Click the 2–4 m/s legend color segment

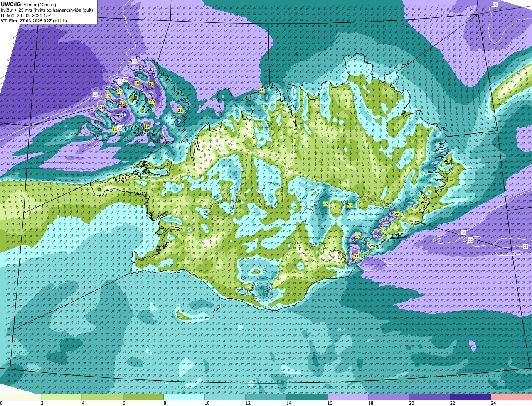coord(62,397)
